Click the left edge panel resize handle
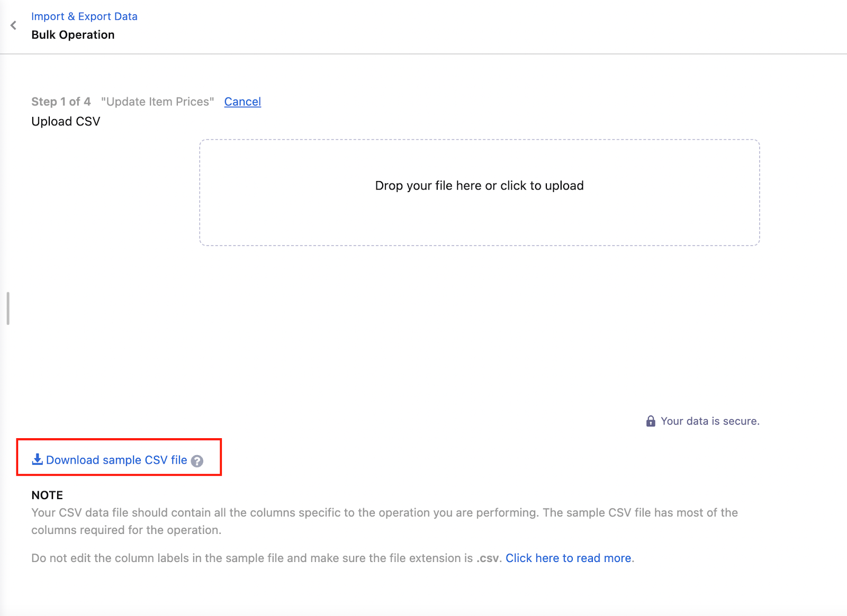This screenshot has width=847, height=616. coord(8,308)
